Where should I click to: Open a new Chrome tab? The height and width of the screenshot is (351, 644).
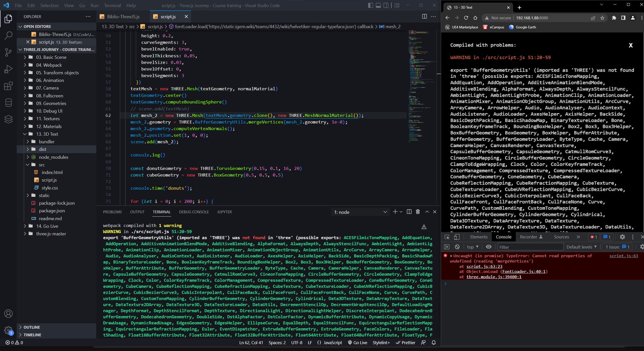[x=519, y=7]
